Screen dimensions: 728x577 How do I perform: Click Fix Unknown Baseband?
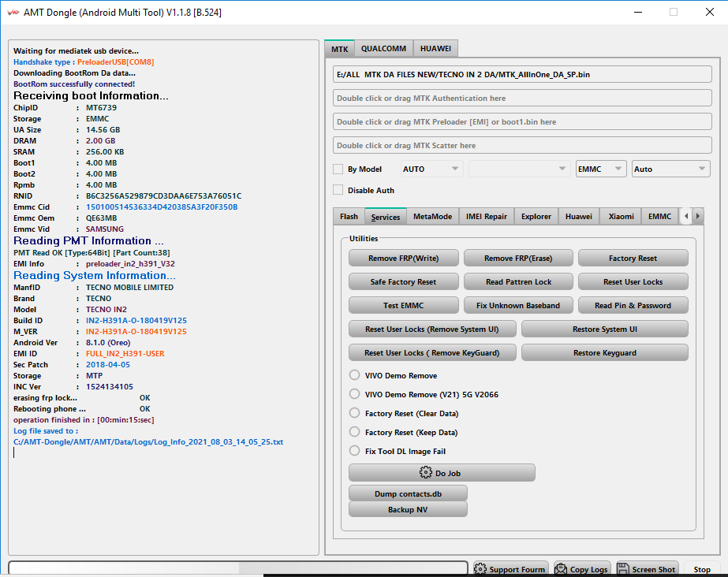tap(518, 305)
